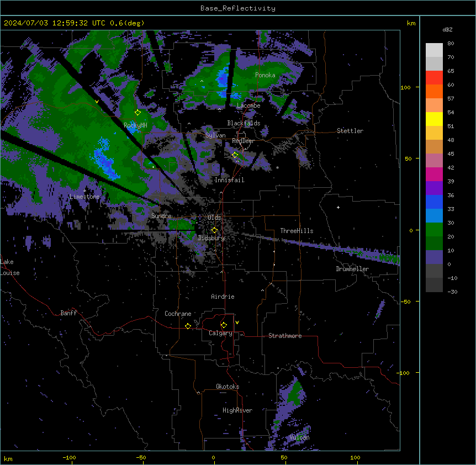This screenshot has height=465, width=476.
Task: Select the Sundre city label
Action: [x=161, y=216]
